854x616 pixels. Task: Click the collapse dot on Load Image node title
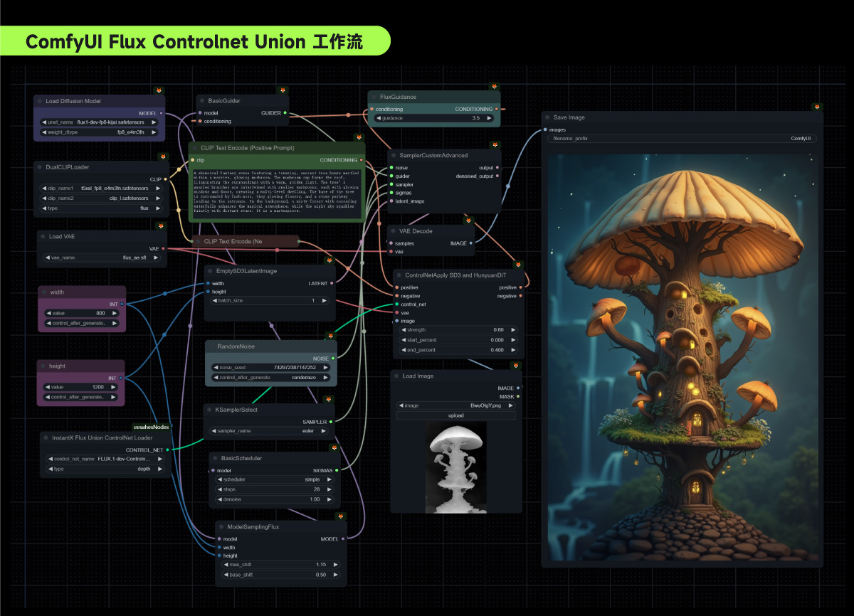(396, 376)
